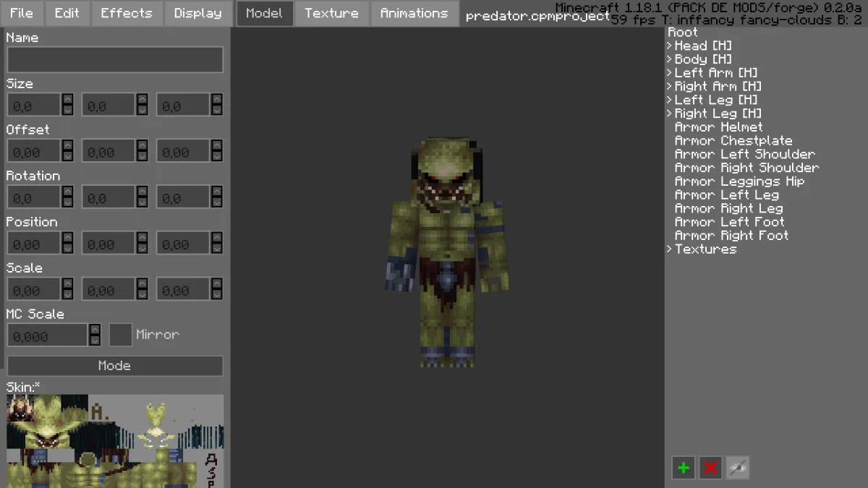
Task: Expand the Right Leg [H] node
Action: [x=670, y=114]
